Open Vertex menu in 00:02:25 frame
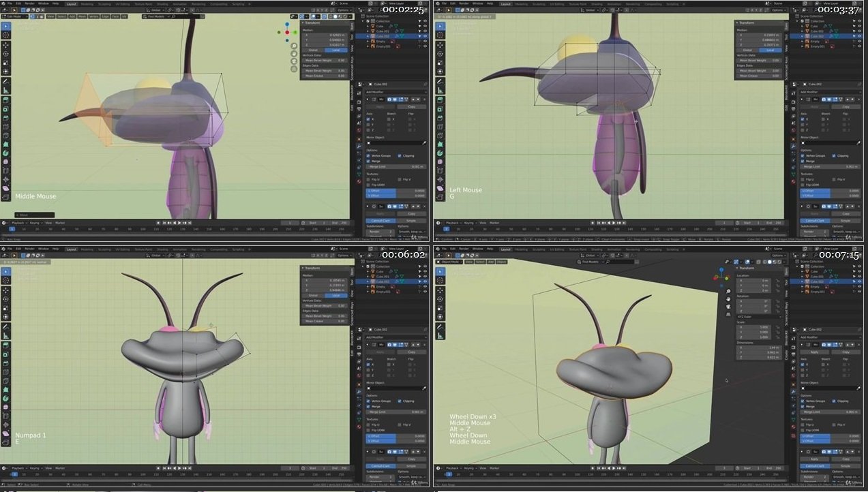This screenshot has height=492, width=868. coord(93,16)
